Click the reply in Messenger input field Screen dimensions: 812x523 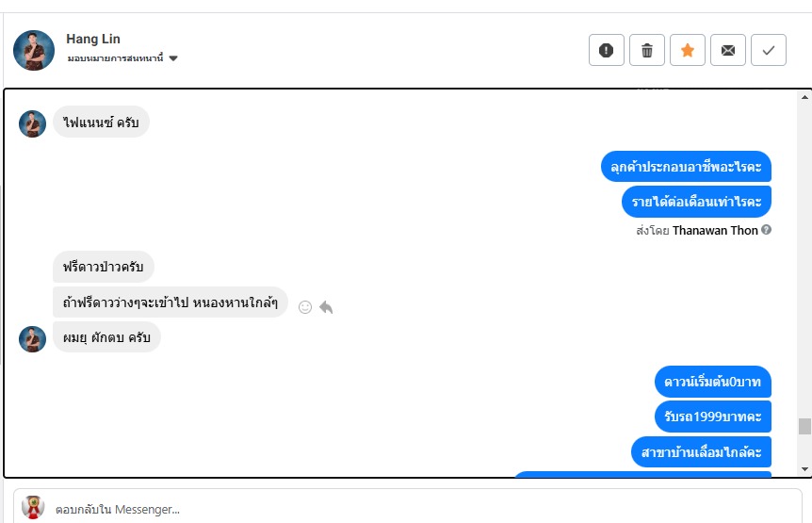pos(424,509)
